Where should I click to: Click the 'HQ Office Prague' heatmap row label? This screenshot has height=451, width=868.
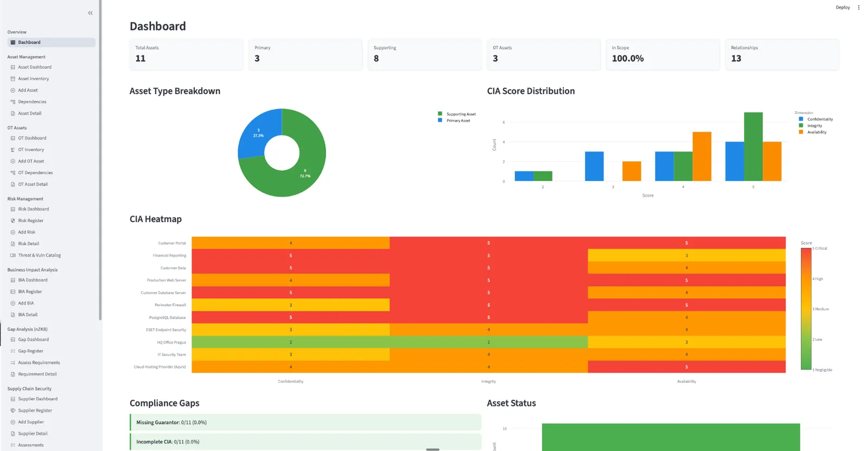click(171, 342)
